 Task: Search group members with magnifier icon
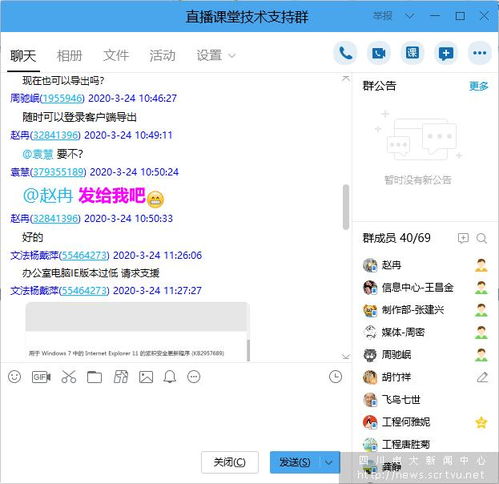coord(482,238)
